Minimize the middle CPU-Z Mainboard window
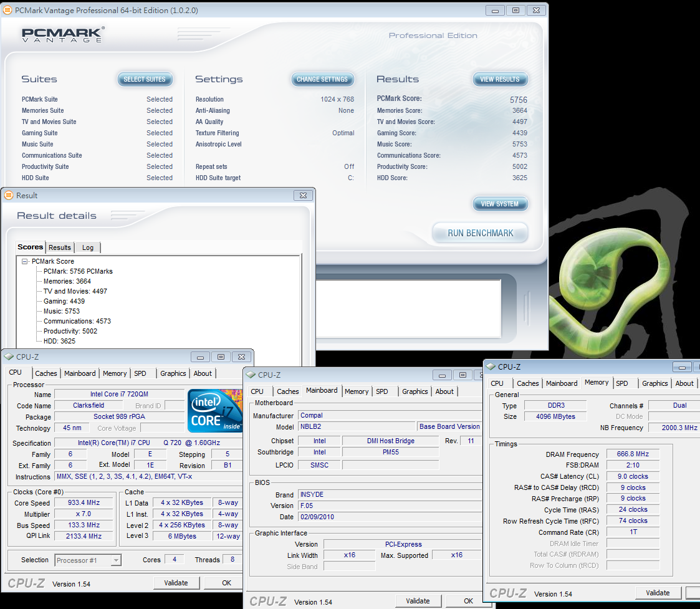Image resolution: width=700 pixels, height=609 pixels. (442, 375)
